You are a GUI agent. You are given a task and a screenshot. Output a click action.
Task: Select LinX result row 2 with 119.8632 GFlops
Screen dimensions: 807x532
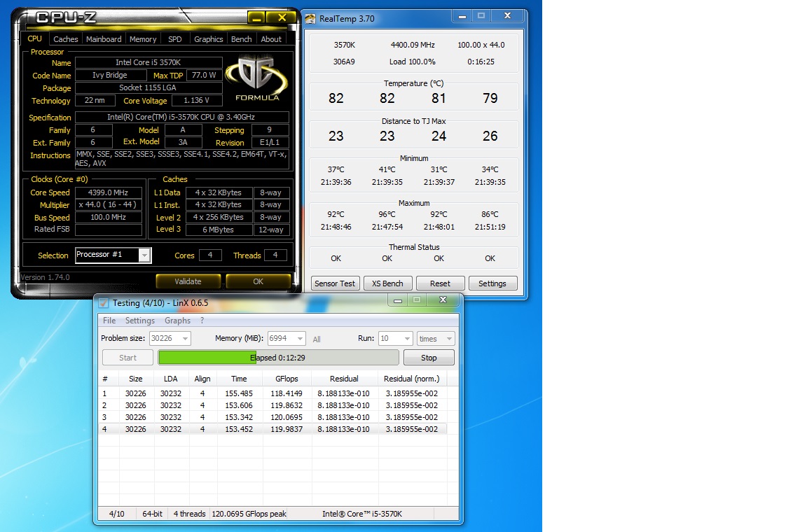[273, 405]
